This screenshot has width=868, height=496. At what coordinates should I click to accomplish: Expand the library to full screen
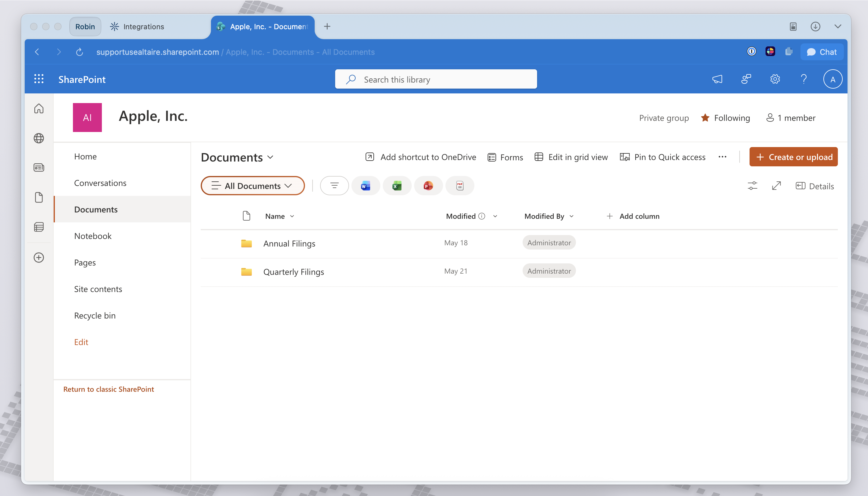pos(776,186)
